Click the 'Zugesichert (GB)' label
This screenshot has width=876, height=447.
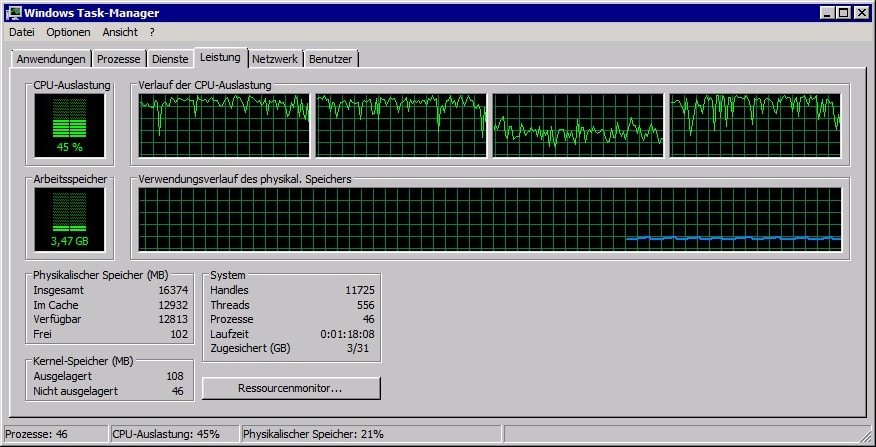click(x=250, y=349)
